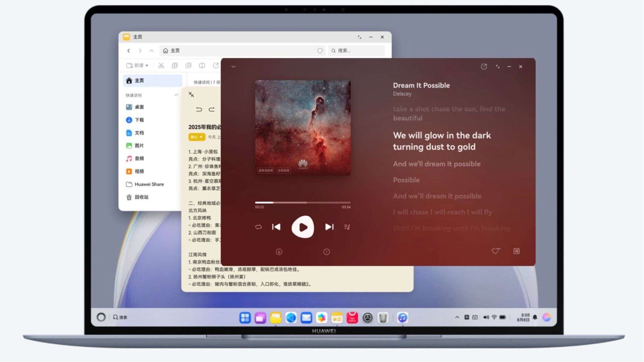
Task: Click the cut scissors toolbar icon
Action: 161,65
